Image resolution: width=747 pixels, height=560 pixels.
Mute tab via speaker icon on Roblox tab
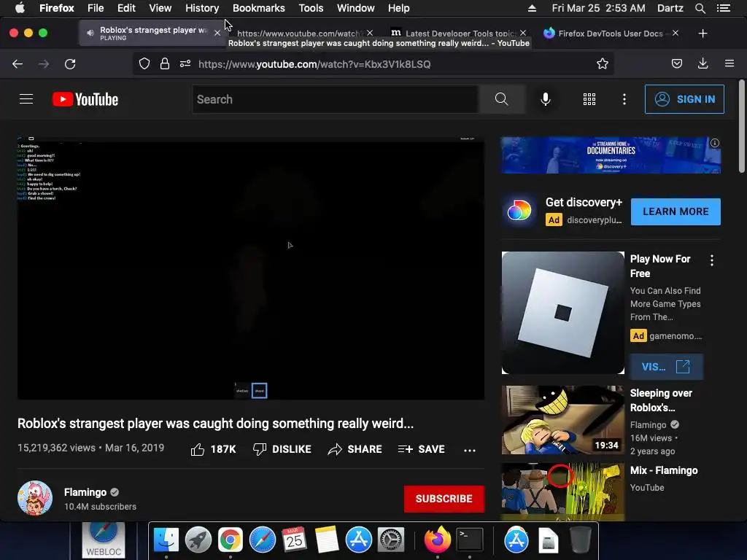[x=90, y=33]
